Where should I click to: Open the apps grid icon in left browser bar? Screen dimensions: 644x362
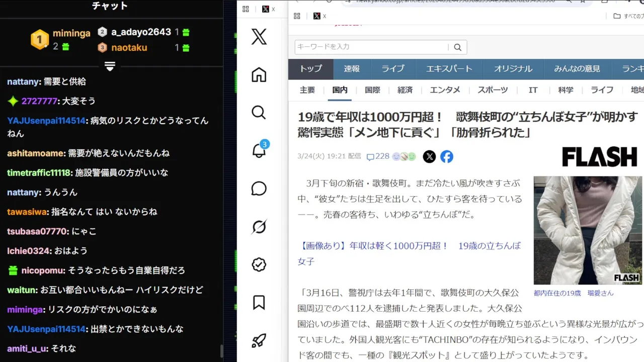coord(246,9)
